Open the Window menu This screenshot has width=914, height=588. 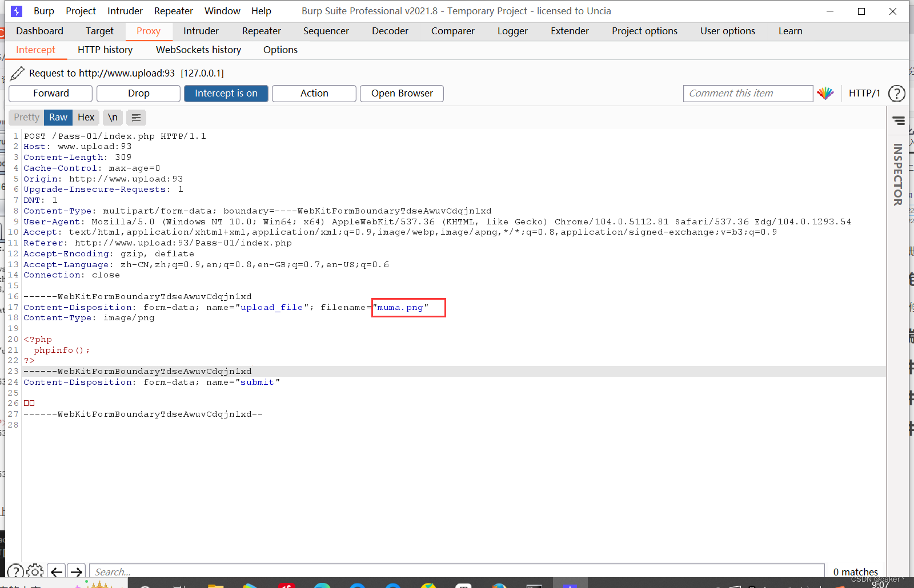click(x=222, y=11)
